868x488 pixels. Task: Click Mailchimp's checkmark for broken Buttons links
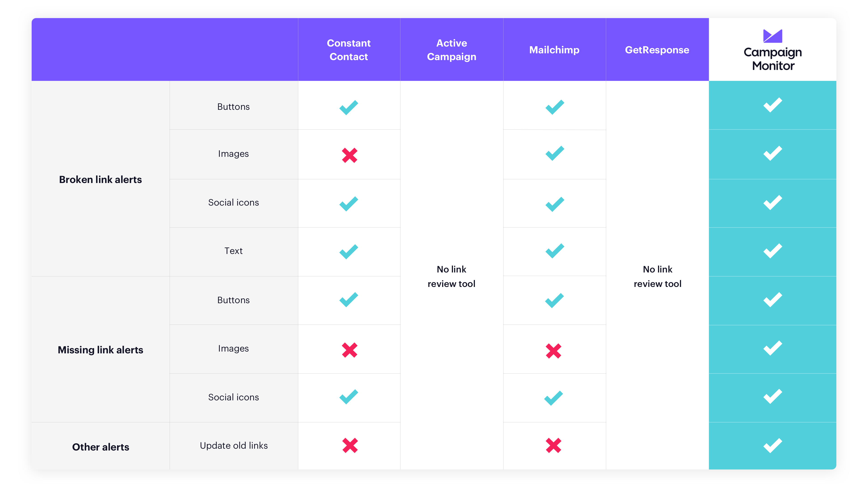click(x=555, y=107)
